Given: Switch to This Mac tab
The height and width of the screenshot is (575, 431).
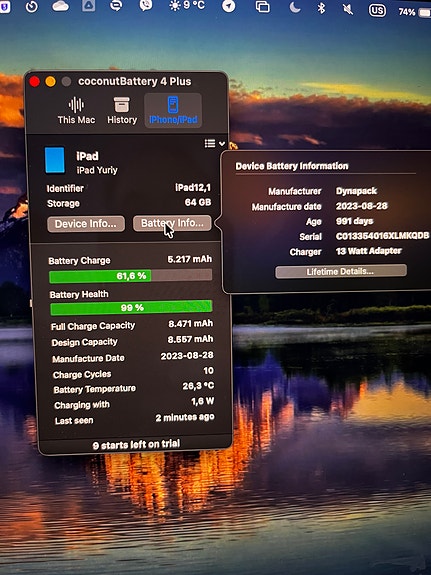Looking at the screenshot, I should [76, 110].
